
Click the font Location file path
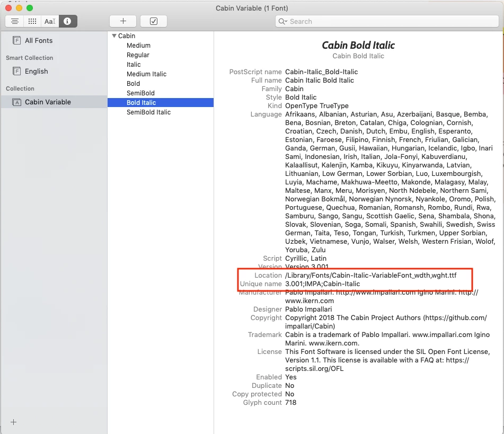click(x=370, y=276)
